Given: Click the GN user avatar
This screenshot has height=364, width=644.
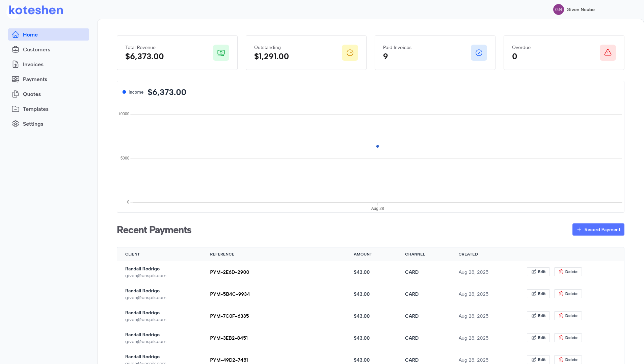Looking at the screenshot, I should pyautogui.click(x=559, y=9).
